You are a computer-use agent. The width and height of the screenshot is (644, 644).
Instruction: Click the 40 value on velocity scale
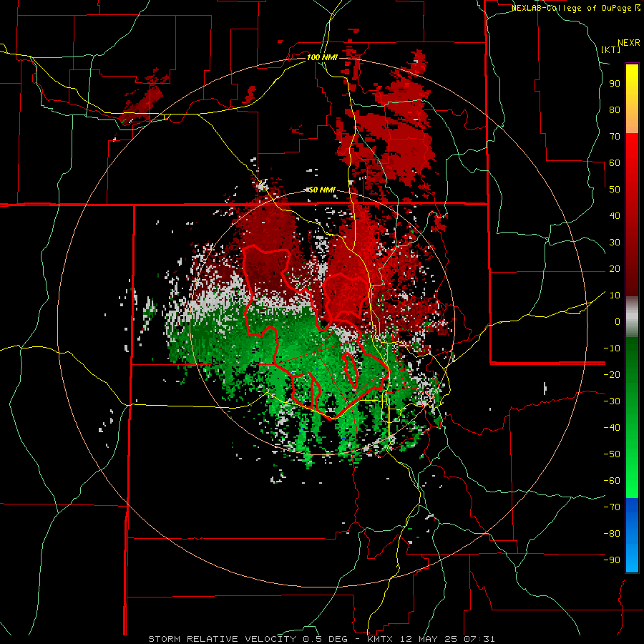coord(615,216)
